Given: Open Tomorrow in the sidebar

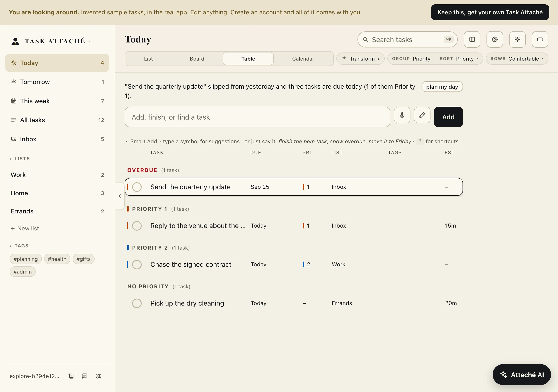Looking at the screenshot, I should [x=57, y=82].
